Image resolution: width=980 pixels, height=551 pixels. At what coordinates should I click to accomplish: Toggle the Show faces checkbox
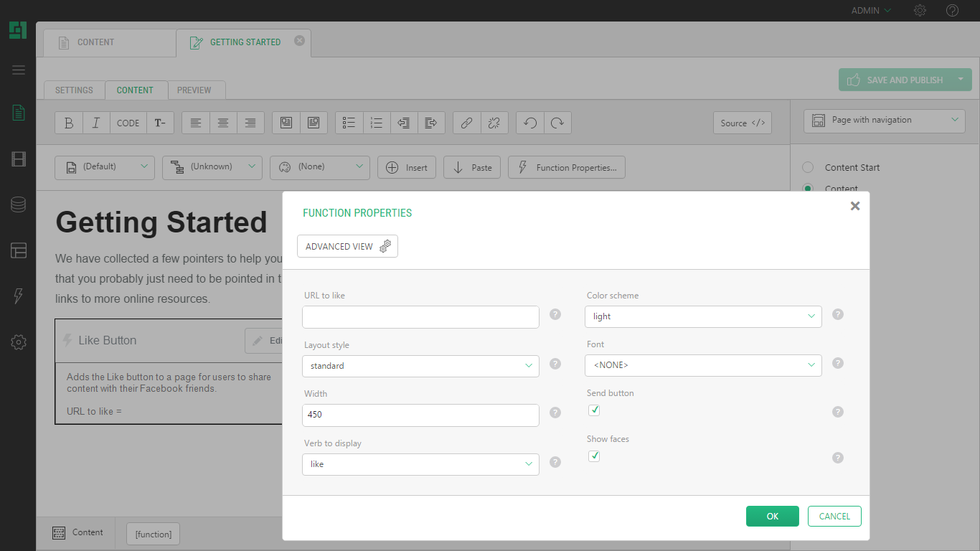point(594,456)
